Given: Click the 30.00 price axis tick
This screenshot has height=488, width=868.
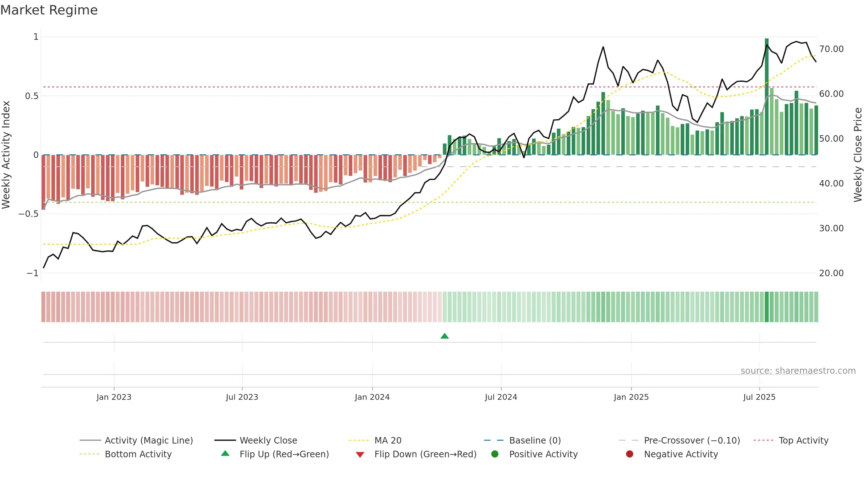Looking at the screenshot, I should click(831, 228).
